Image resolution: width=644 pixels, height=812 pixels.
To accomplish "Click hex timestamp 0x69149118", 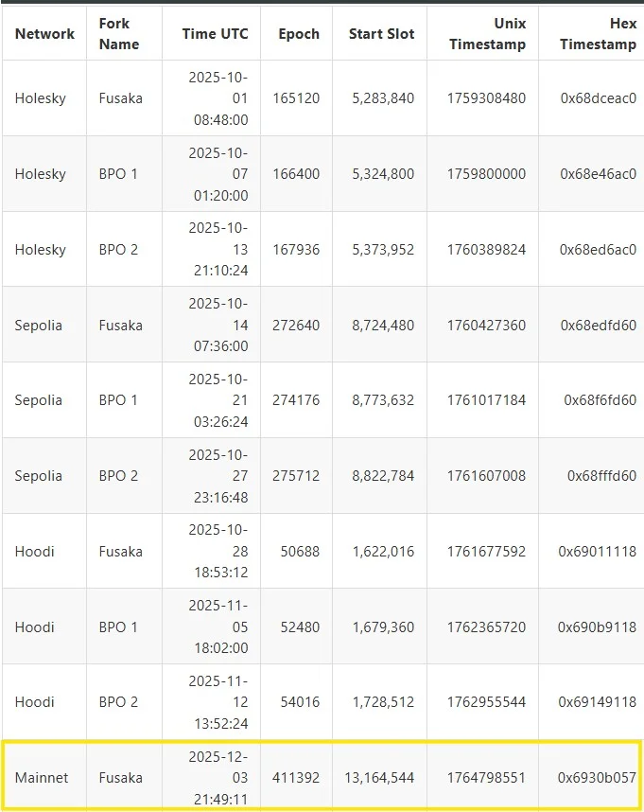I will point(597,701).
